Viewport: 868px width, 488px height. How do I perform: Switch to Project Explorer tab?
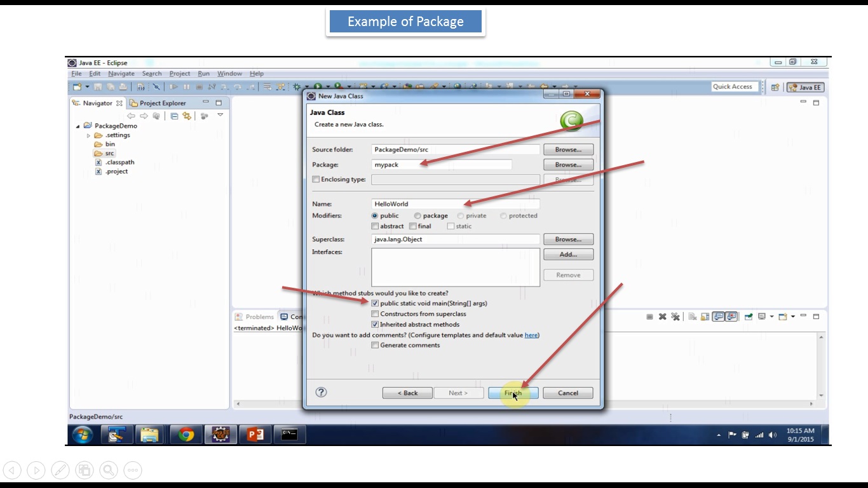[x=158, y=103]
